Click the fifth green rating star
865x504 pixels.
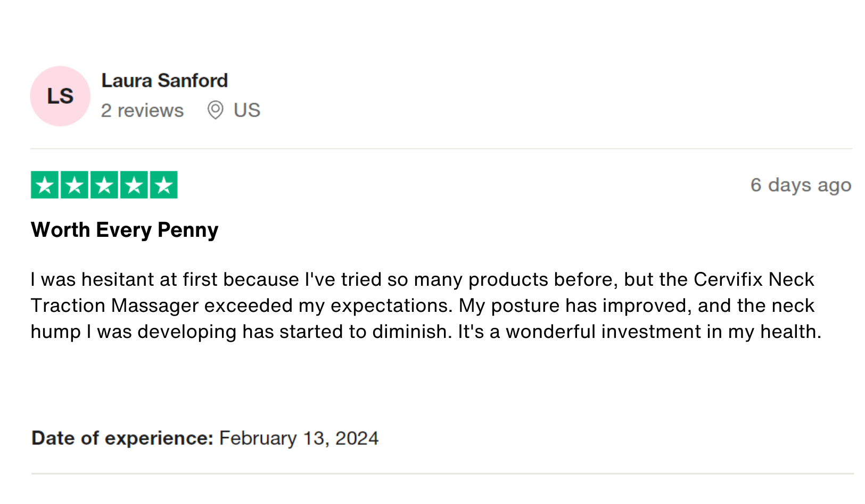tap(164, 185)
